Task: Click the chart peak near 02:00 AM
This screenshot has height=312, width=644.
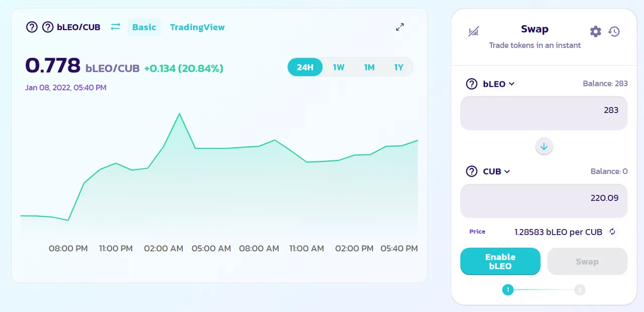Action: click(x=180, y=114)
